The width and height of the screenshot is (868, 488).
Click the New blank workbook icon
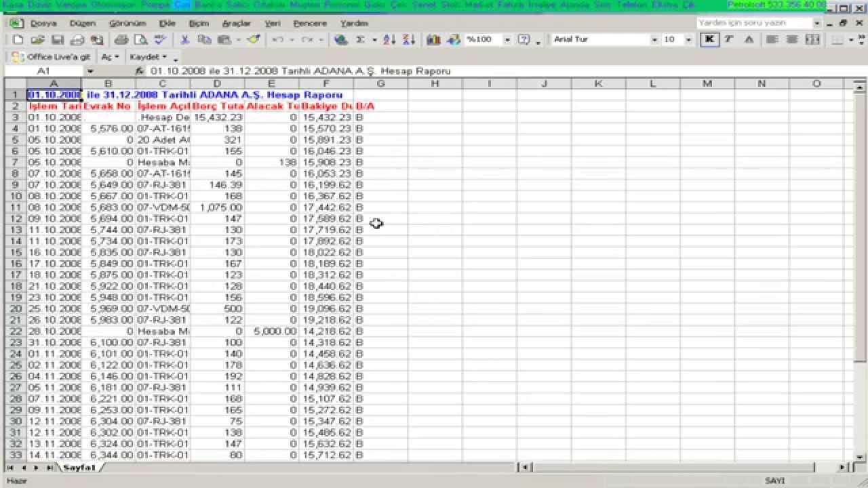[18, 40]
